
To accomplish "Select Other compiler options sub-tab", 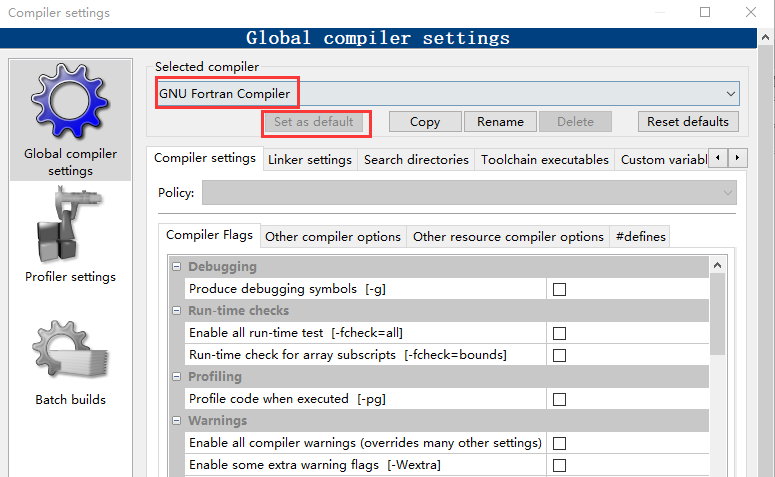I will pos(333,237).
